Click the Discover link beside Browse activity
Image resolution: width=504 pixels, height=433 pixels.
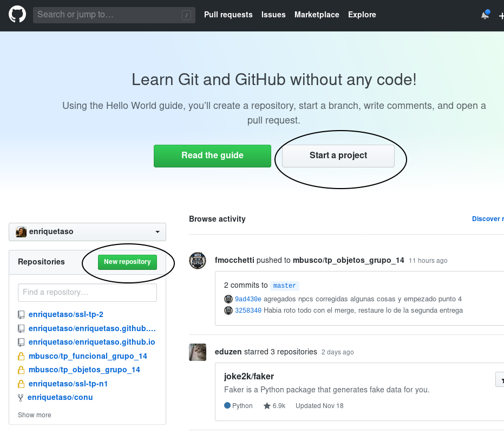pos(488,219)
